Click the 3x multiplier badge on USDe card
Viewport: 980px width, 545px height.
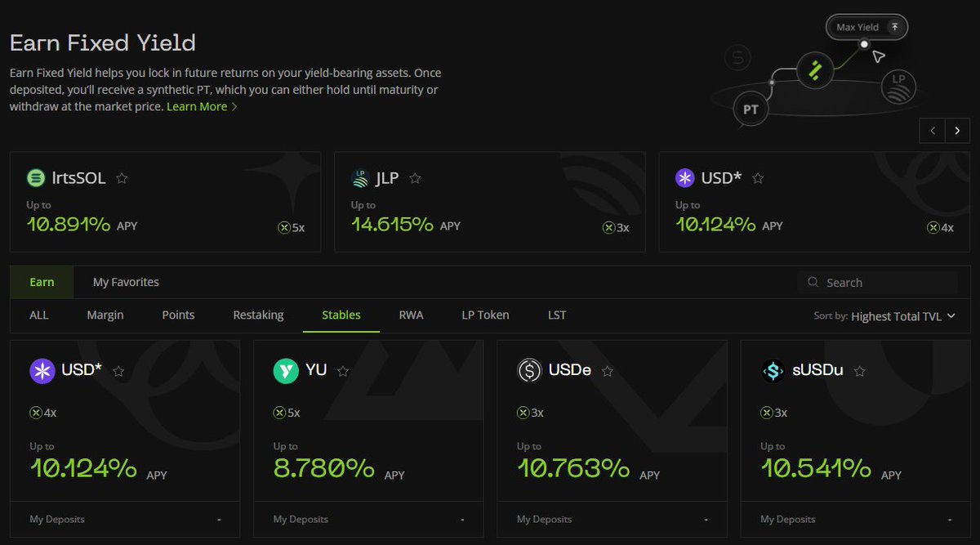coord(530,413)
